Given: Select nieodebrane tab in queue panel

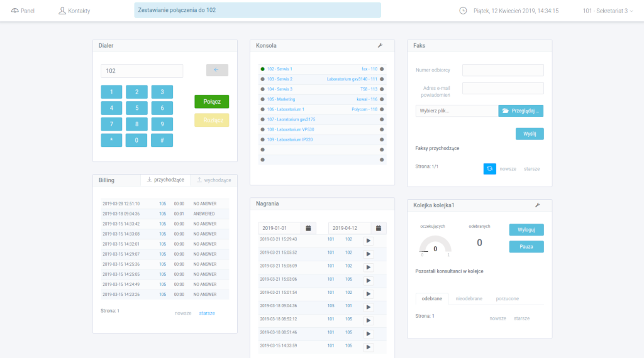Looking at the screenshot, I should point(469,298).
